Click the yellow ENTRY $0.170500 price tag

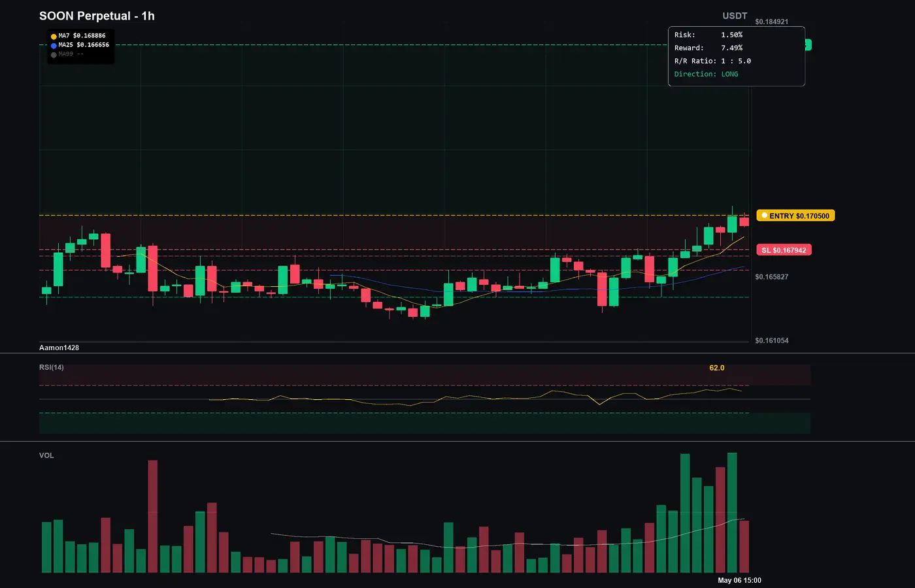[x=795, y=216]
